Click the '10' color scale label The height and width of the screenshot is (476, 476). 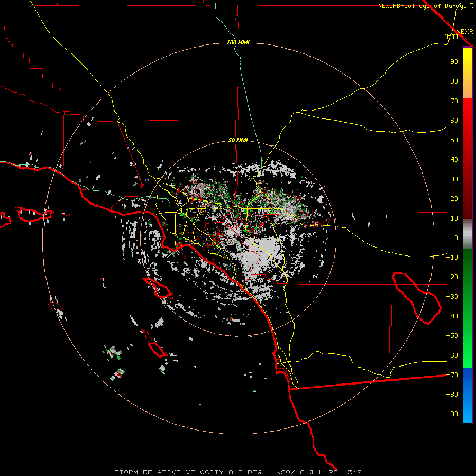(x=454, y=218)
